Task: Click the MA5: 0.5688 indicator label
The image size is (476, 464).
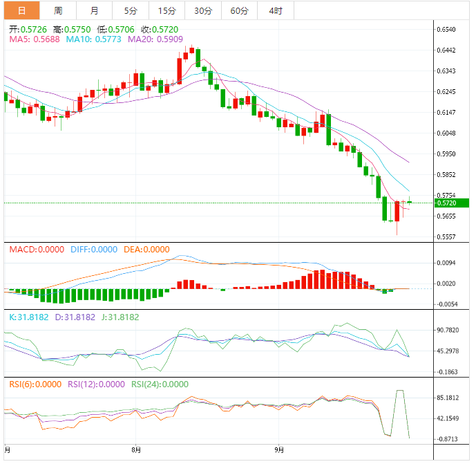Action: pyautogui.click(x=35, y=40)
